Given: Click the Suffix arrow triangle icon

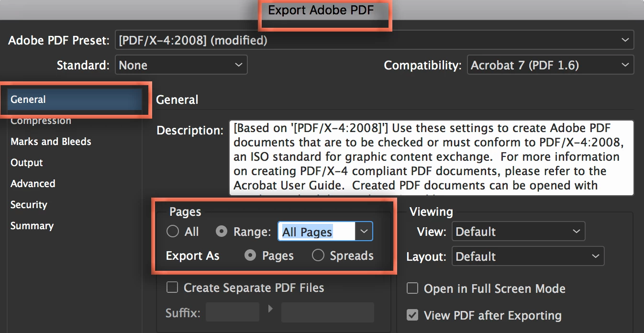Looking at the screenshot, I should tap(270, 310).
